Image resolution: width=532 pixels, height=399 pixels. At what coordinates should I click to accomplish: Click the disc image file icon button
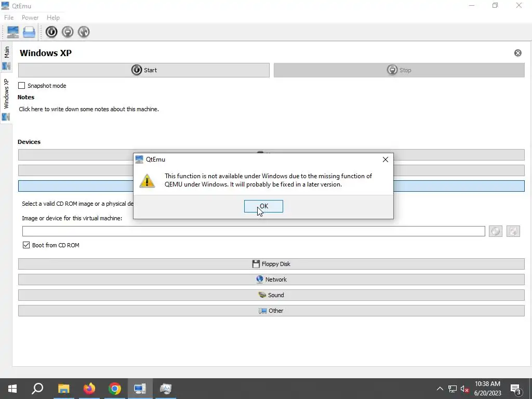pos(513,231)
